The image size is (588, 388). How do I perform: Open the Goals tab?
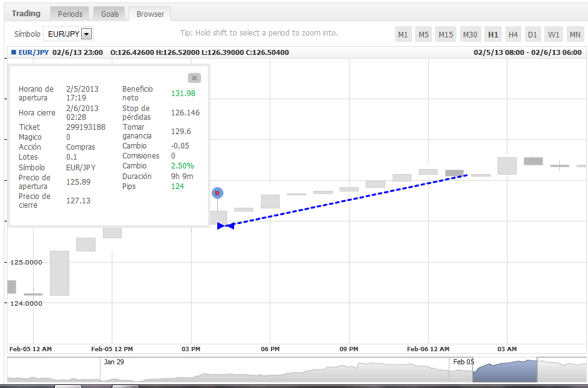tap(110, 14)
